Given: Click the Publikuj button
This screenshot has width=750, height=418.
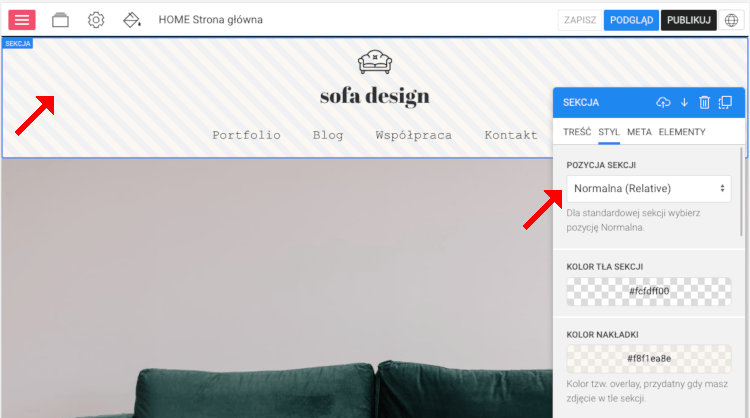Looking at the screenshot, I should [688, 20].
